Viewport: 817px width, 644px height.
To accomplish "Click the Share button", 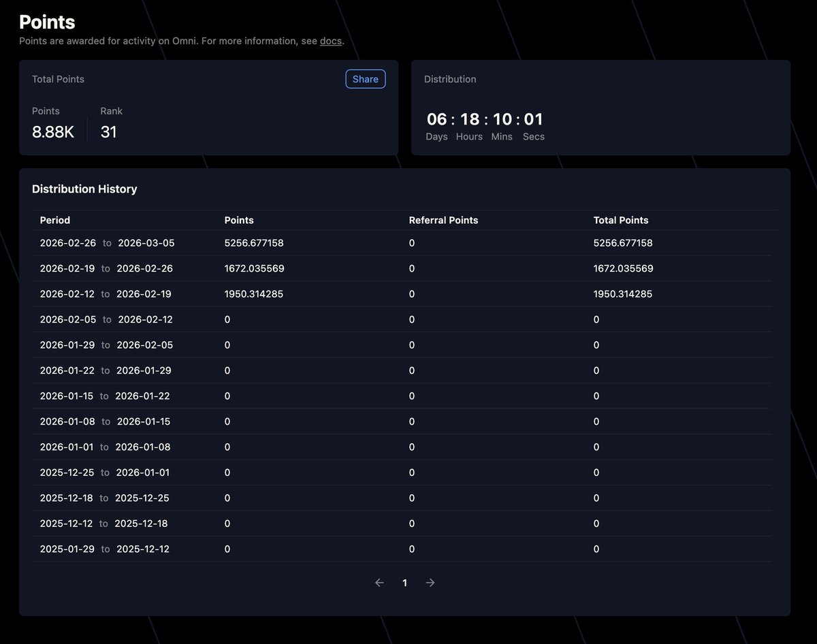I will (x=365, y=79).
